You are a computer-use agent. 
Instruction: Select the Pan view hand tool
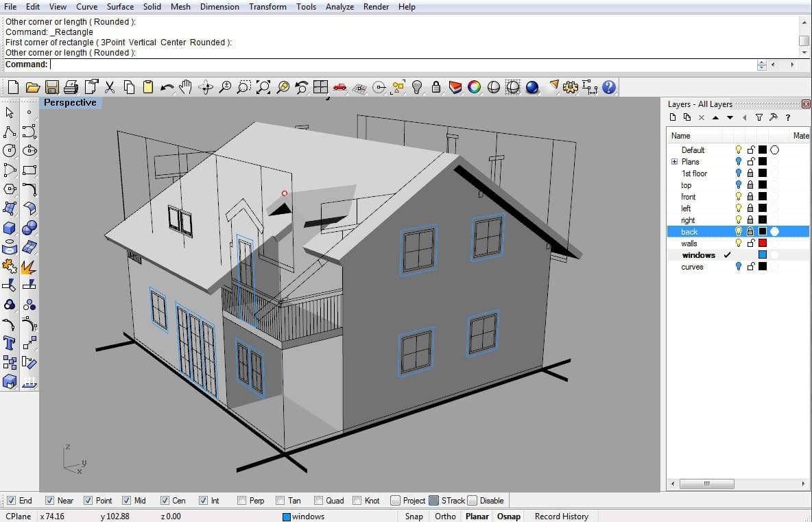[x=185, y=87]
